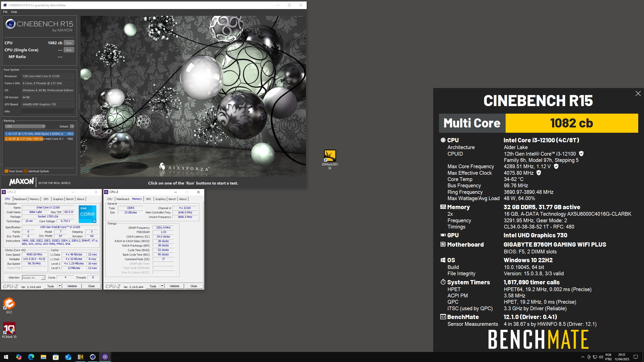Switch to CPU-Z in the taskbar
This screenshot has width=644, height=362.
(x=105, y=357)
